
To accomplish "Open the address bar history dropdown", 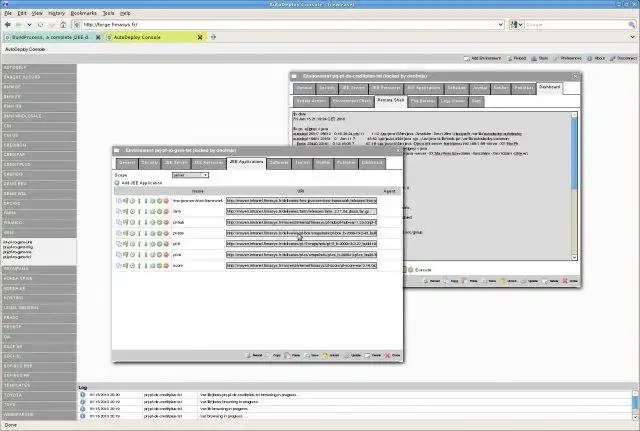I will tap(500, 24).
